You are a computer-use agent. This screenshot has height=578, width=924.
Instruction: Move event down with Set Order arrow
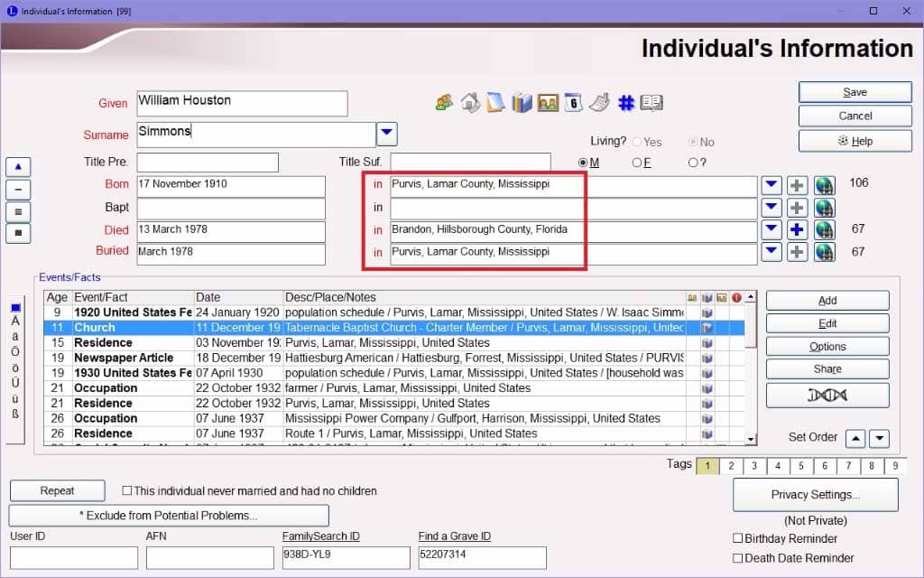pyautogui.click(x=879, y=438)
